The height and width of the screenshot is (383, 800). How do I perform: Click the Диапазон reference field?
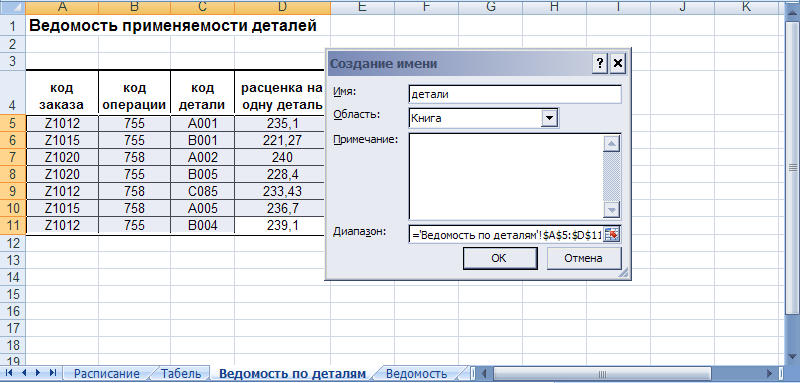point(506,235)
